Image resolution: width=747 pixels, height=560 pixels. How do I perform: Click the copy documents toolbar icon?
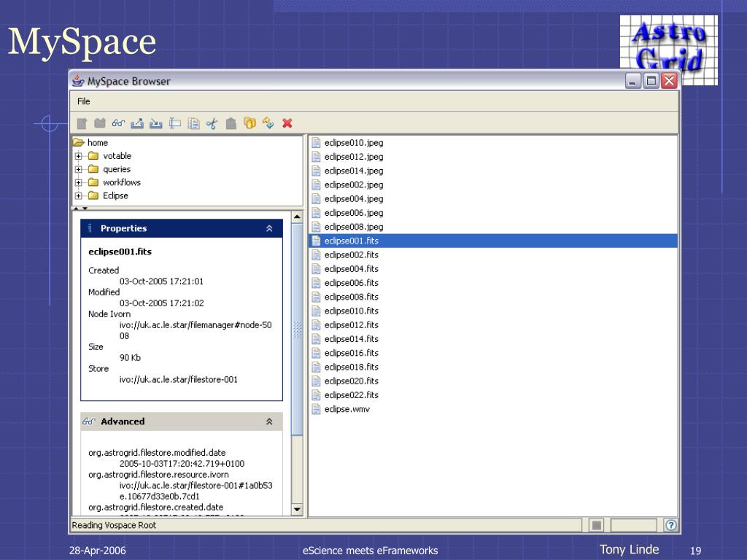click(x=193, y=123)
